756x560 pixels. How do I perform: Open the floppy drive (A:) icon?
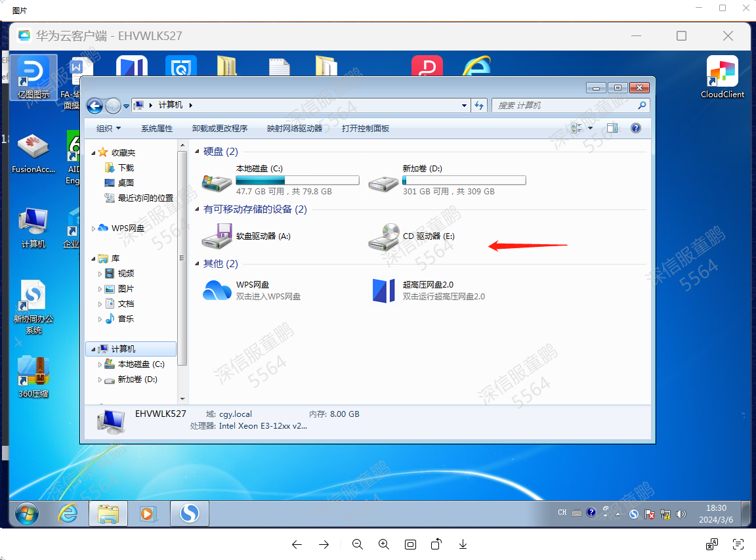[x=217, y=236]
